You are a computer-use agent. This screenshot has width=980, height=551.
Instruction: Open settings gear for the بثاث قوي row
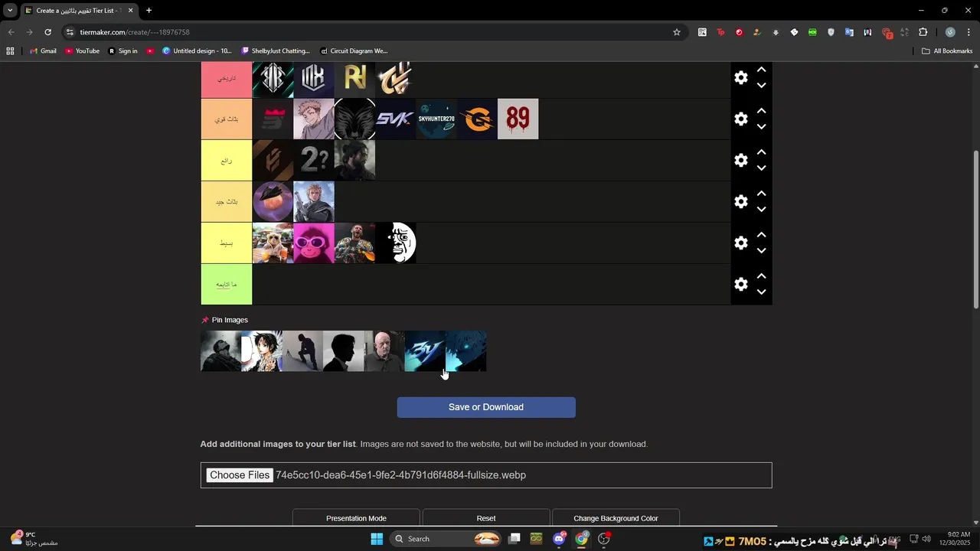(x=741, y=119)
